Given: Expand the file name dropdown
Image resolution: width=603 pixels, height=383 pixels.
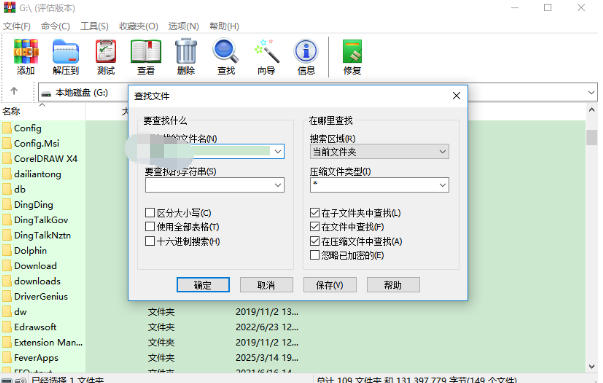Looking at the screenshot, I should 278,152.
